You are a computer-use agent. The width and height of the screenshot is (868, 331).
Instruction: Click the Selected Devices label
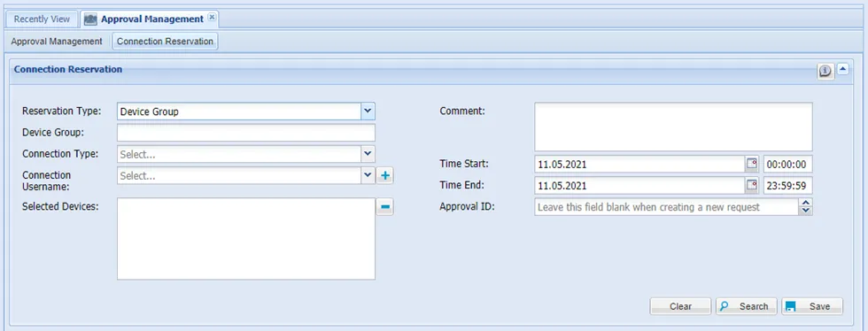tap(60, 206)
